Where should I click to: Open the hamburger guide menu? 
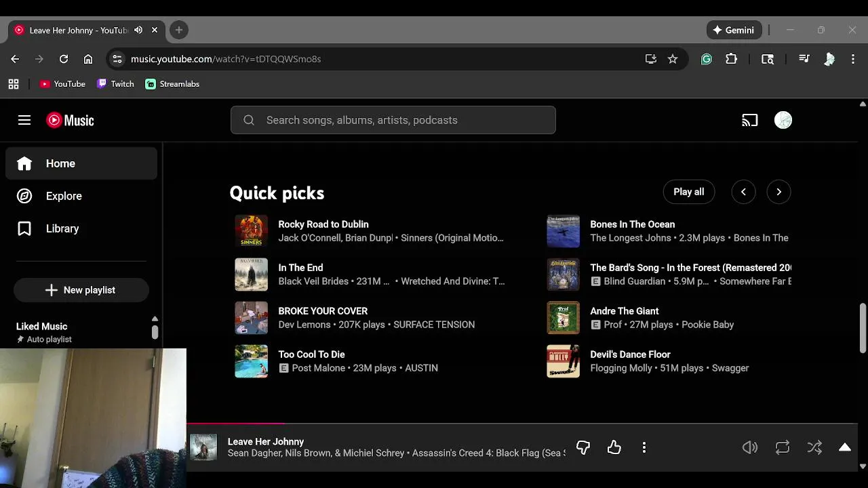tap(24, 120)
